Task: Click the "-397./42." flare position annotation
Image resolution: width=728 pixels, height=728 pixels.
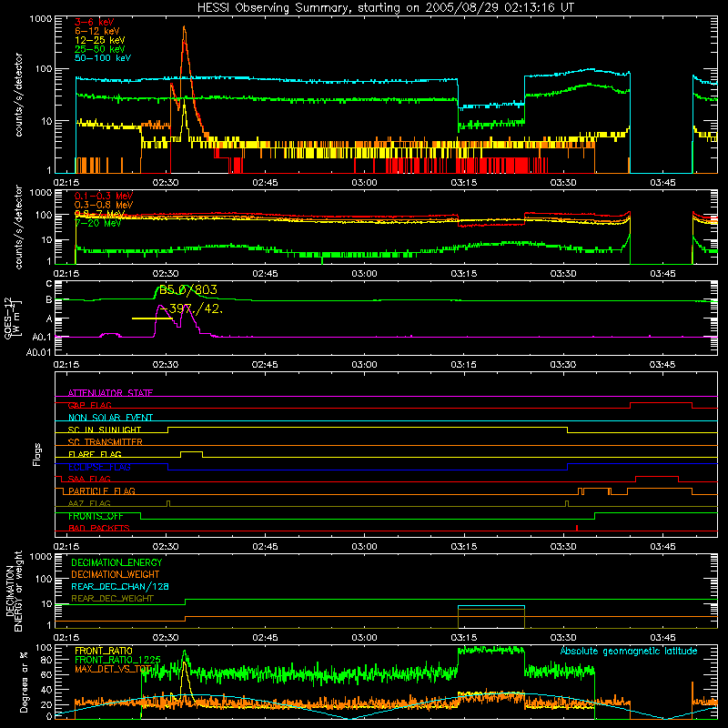Action: click(191, 308)
